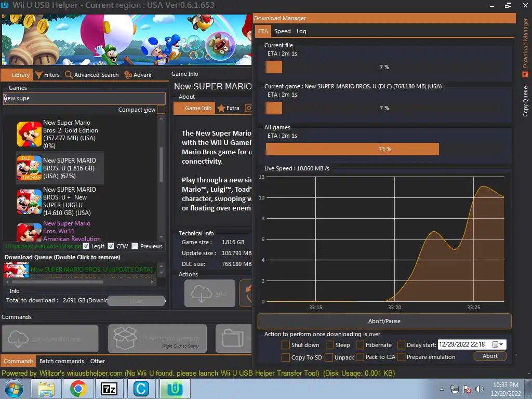Open the ETA tab in Download Manager
The height and width of the screenshot is (399, 532).
click(x=263, y=31)
